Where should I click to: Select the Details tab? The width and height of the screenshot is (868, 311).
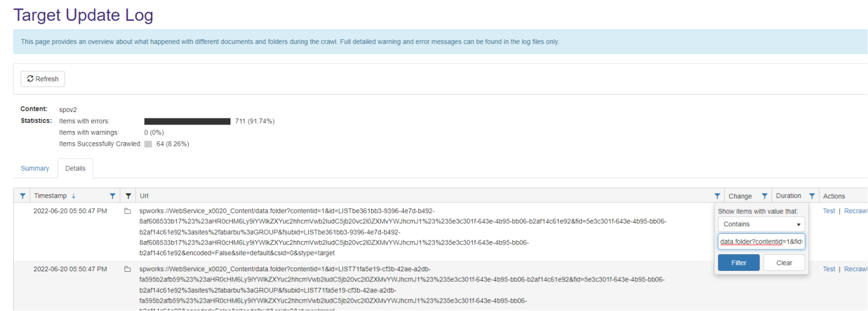tap(75, 168)
